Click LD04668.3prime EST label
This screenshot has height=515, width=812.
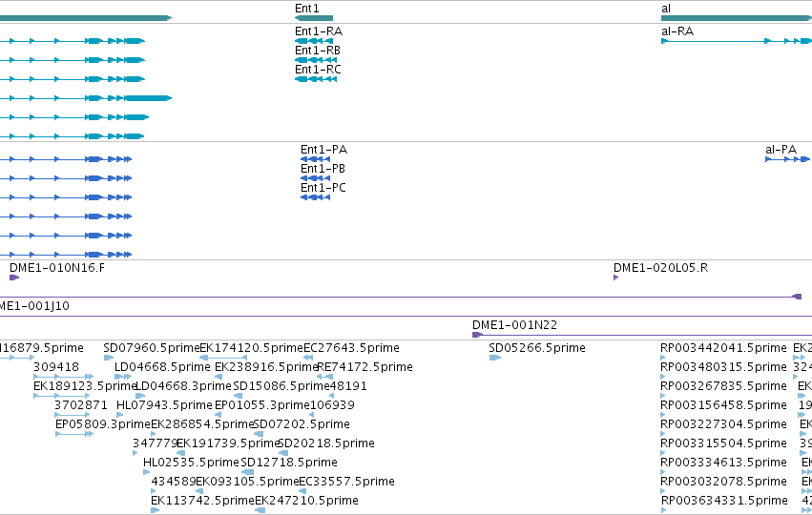click(183, 386)
